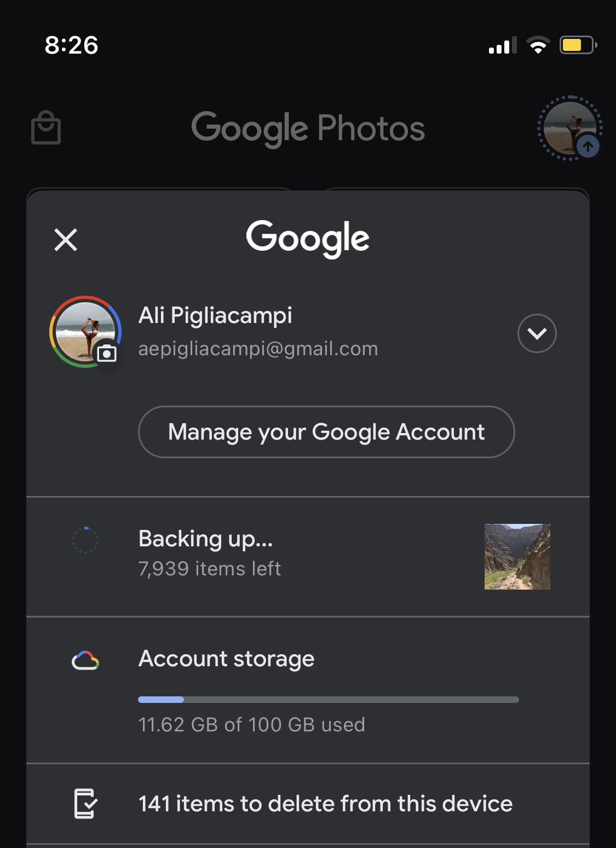Tap the Google Photos title

tap(308, 129)
